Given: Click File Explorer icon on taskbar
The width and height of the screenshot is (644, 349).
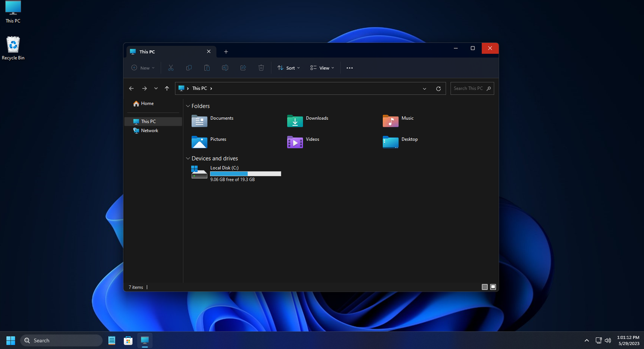Looking at the screenshot, I should point(145,340).
